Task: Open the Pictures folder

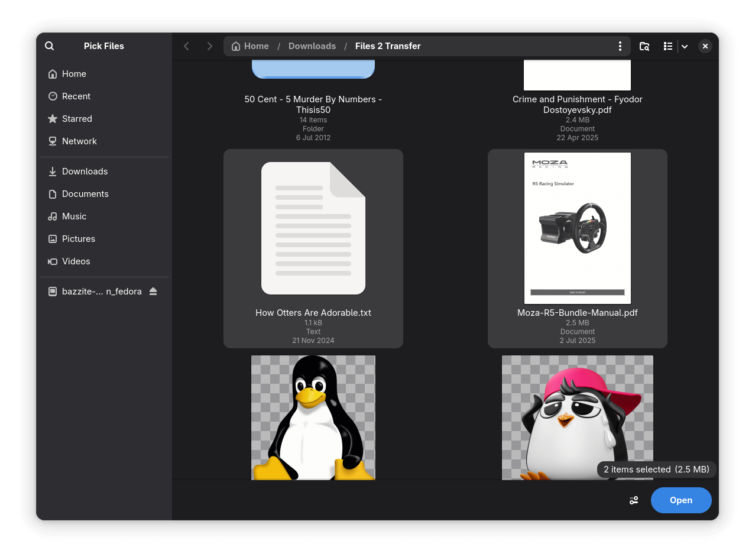Action: pyautogui.click(x=78, y=238)
